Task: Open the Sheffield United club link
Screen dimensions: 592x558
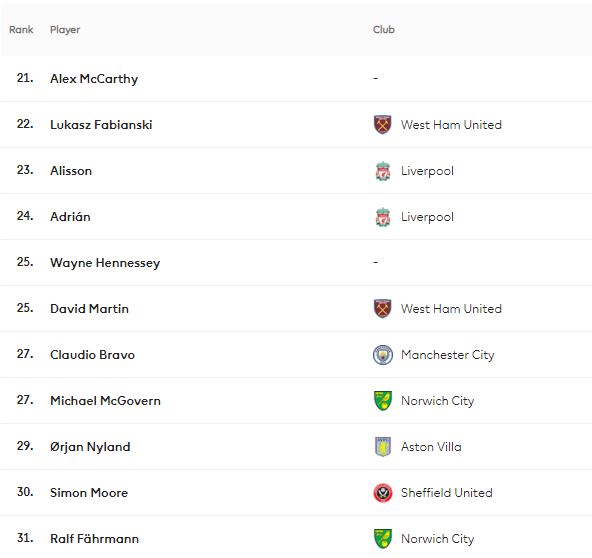Action: coord(447,493)
